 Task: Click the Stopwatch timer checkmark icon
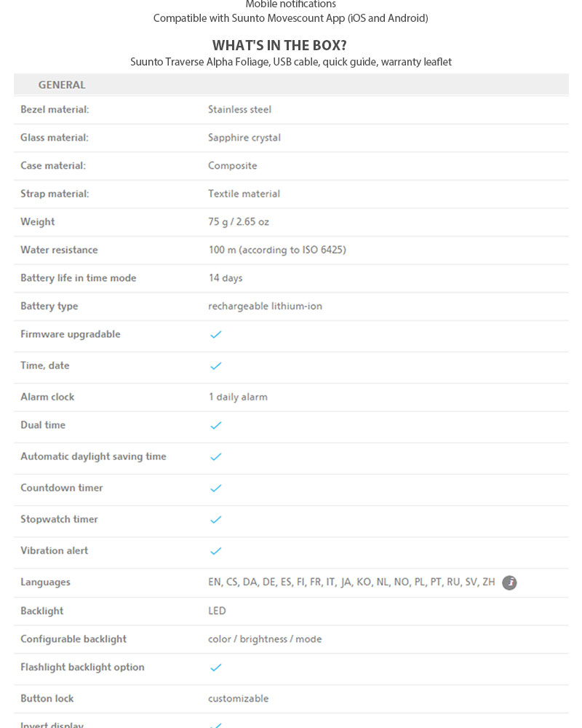tap(215, 520)
